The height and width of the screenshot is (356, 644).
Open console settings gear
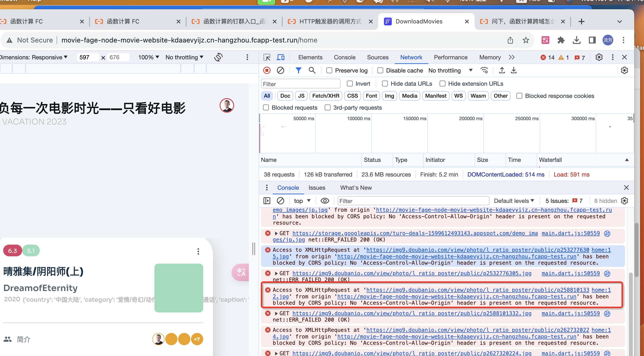click(624, 201)
